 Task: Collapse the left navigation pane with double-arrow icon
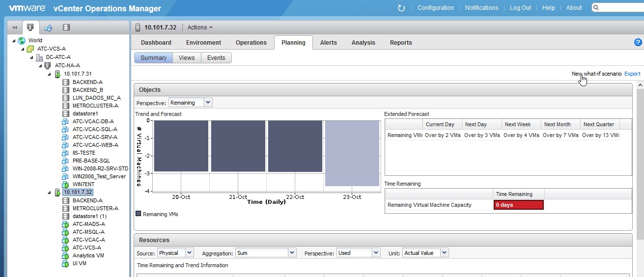(x=15, y=28)
